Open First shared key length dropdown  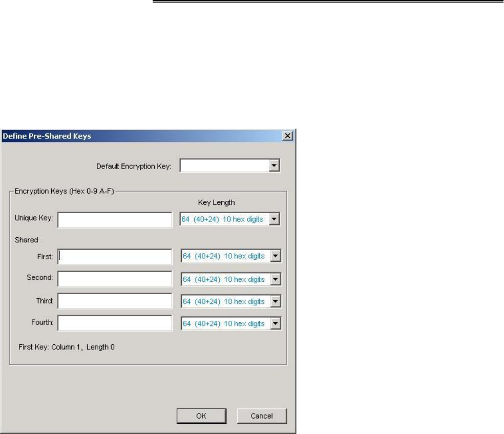tap(275, 256)
